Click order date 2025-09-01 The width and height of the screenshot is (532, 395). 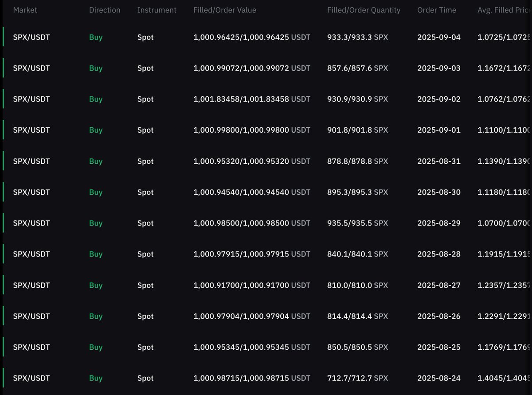coord(439,130)
